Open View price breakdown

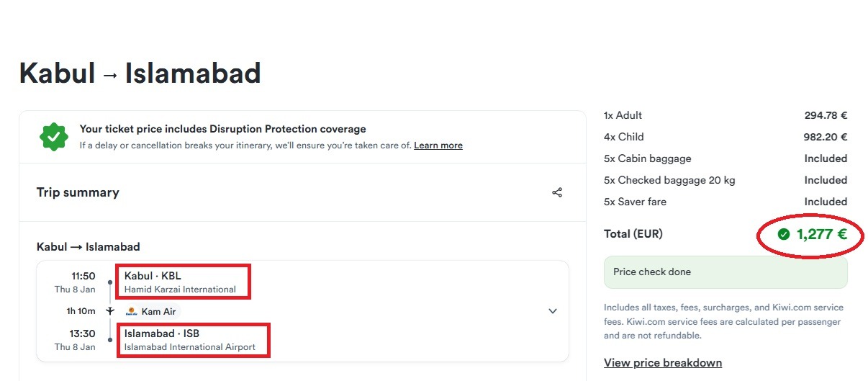pyautogui.click(x=663, y=362)
